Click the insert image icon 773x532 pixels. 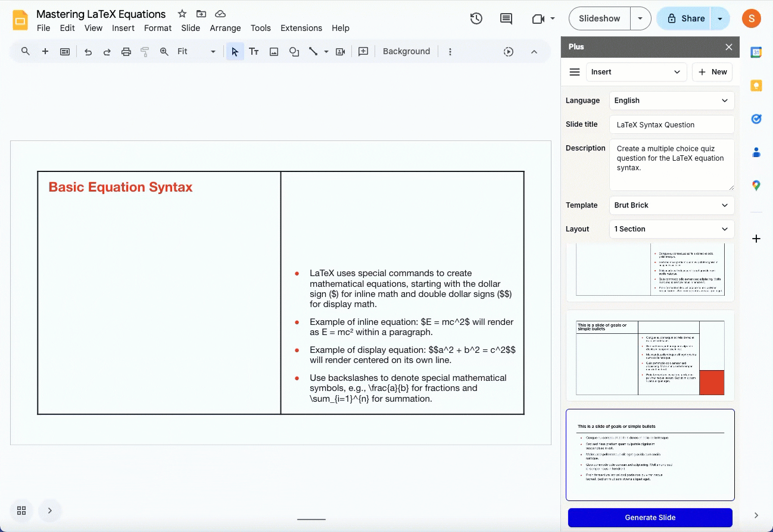(274, 52)
